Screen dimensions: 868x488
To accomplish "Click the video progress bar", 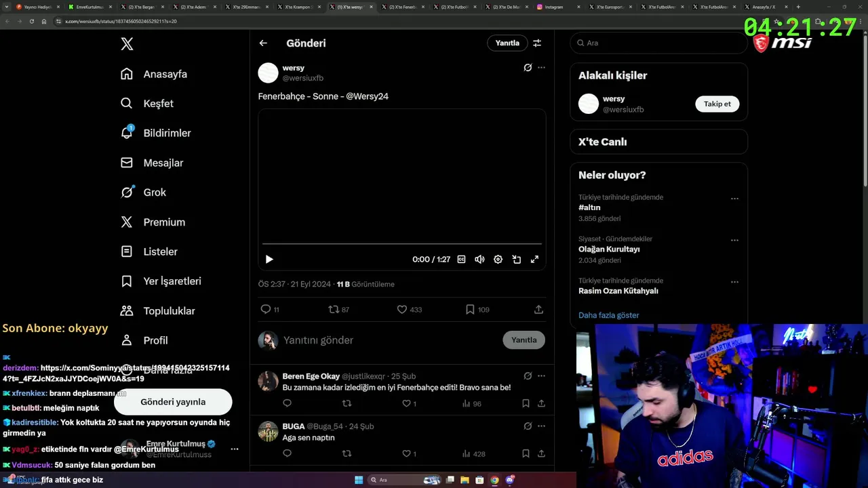I will [402, 243].
